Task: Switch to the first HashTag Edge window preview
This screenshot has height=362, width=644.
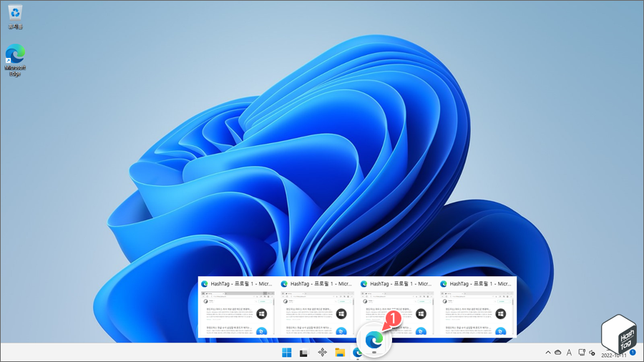Action: pos(238,308)
